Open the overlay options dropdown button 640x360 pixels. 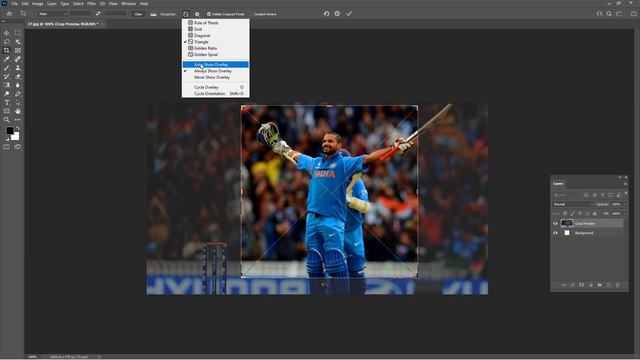click(186, 14)
